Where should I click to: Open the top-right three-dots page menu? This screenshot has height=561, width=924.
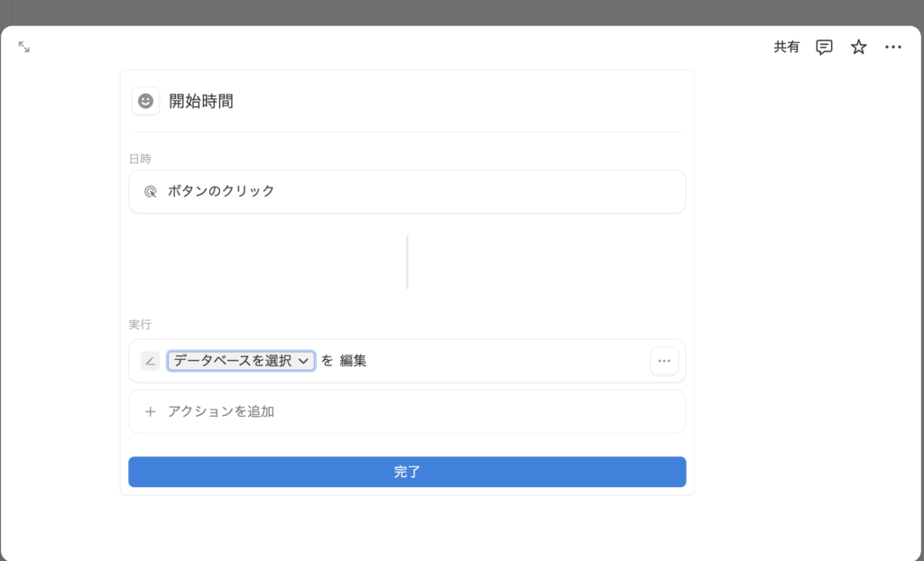[893, 48]
